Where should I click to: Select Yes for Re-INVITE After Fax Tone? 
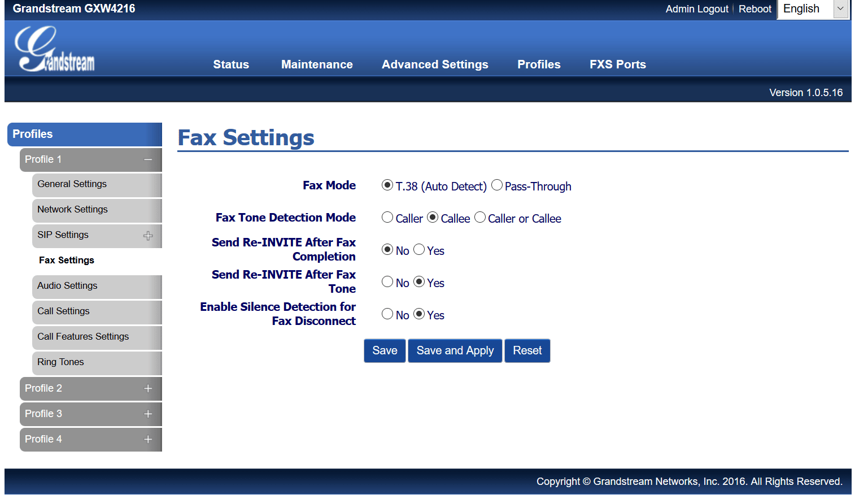(x=419, y=282)
